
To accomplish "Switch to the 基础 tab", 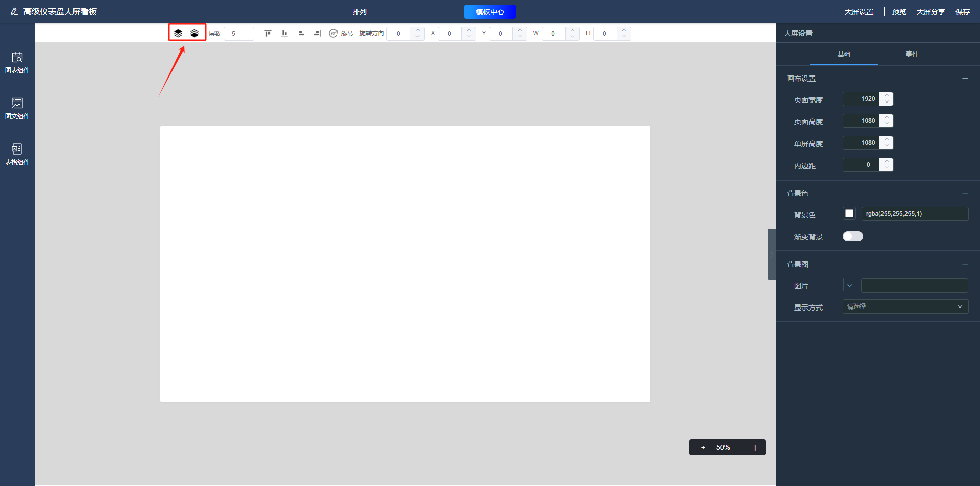I will pos(844,54).
